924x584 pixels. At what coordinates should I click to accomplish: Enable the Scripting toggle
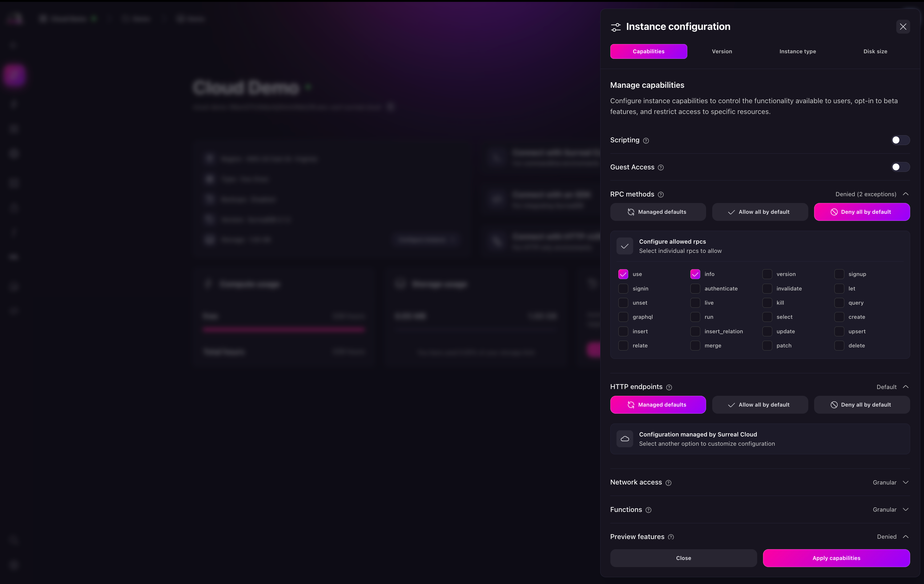[899, 140]
